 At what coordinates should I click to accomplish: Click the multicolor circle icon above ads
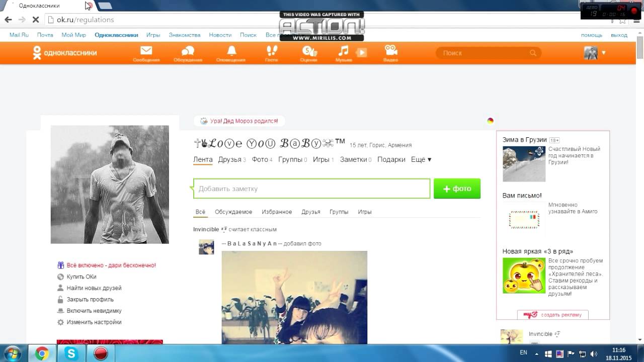pyautogui.click(x=490, y=121)
